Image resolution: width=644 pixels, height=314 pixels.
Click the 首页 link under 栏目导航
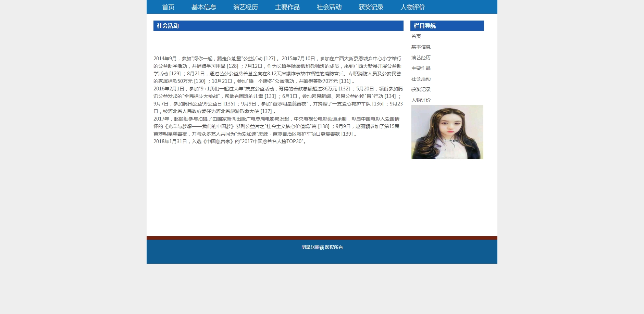tap(416, 36)
